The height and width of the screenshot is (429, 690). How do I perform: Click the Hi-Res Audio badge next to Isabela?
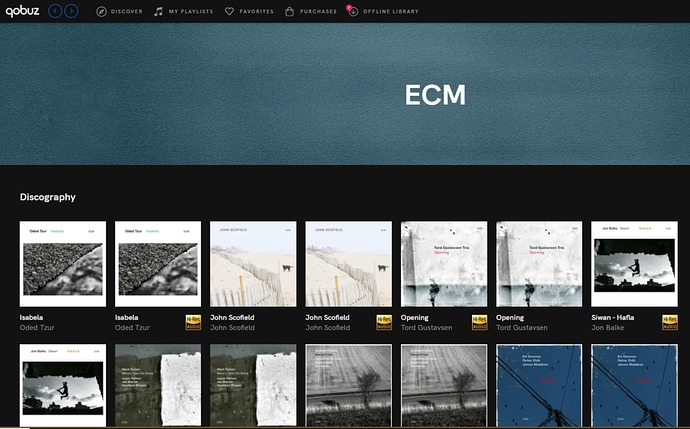[193, 322]
